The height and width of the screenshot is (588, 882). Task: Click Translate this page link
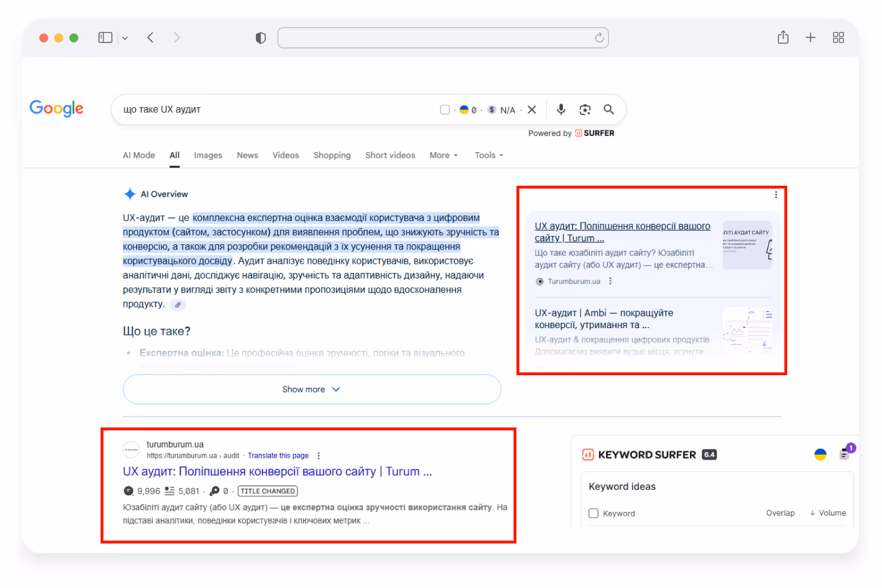[278, 455]
